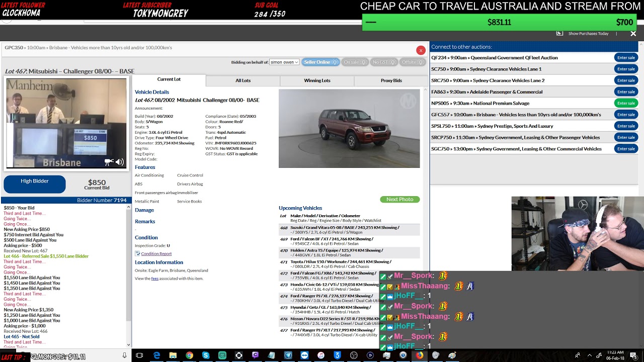Open the fees link under Location Information
Viewport: 644px width, 362px height.
click(155, 279)
